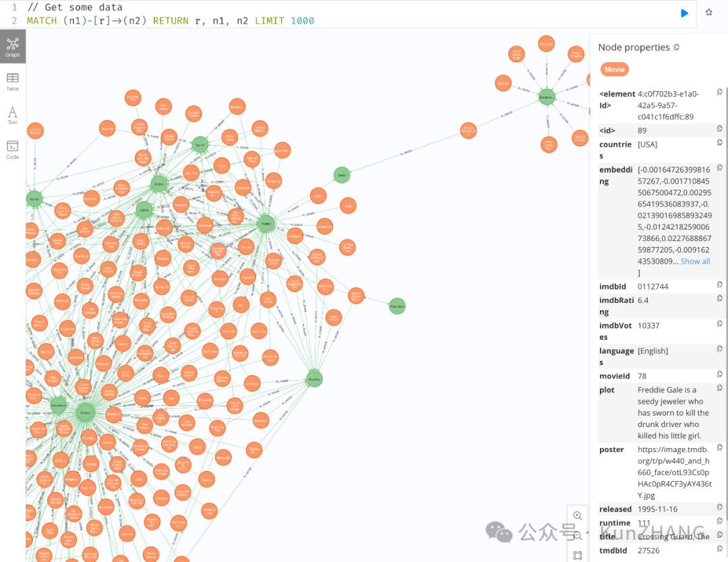Select the Nixon movie node
This screenshot has height=562, width=728.
point(198,447)
